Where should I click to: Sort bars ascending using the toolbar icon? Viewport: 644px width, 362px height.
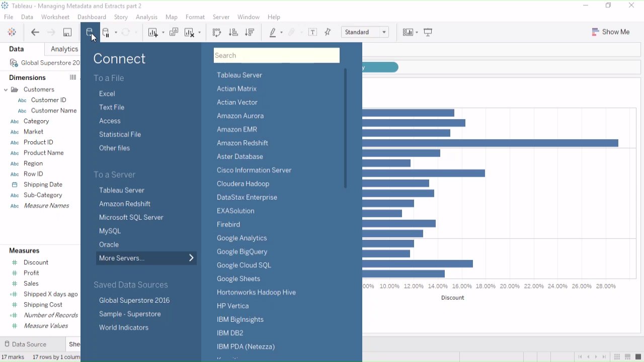233,33
